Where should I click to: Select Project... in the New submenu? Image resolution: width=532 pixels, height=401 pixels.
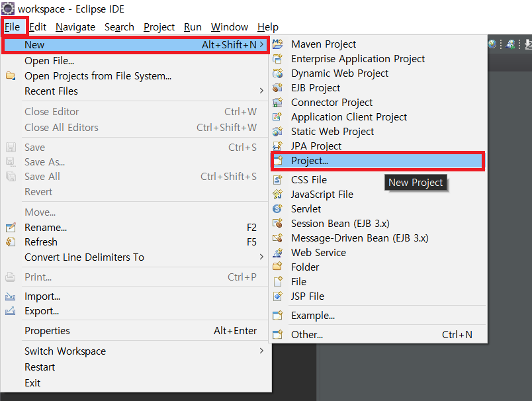click(378, 161)
